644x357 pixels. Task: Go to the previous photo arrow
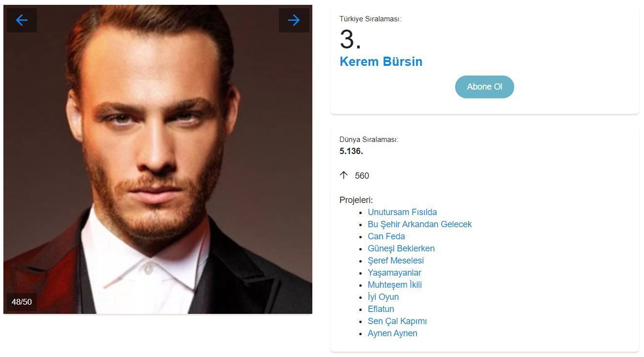click(x=22, y=20)
